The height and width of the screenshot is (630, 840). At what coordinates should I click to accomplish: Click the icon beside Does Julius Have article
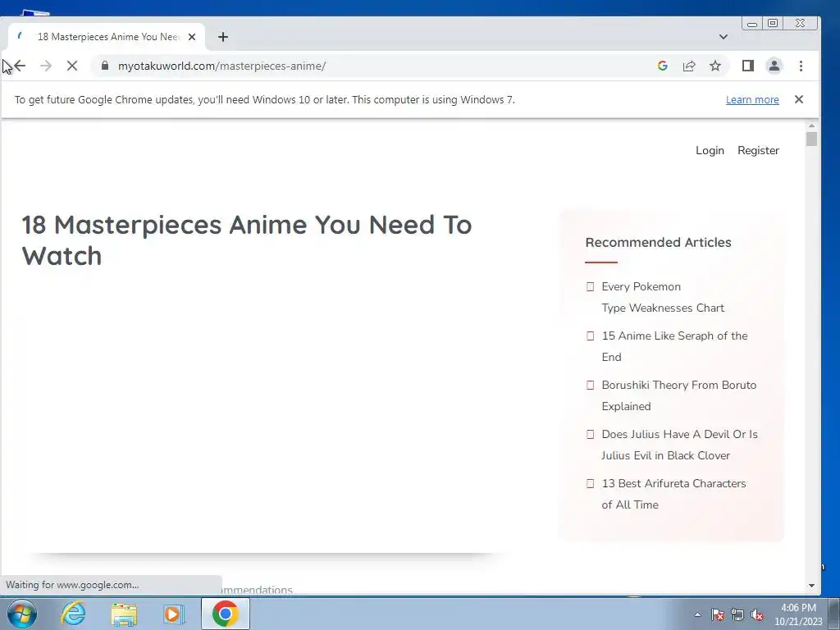coord(590,435)
